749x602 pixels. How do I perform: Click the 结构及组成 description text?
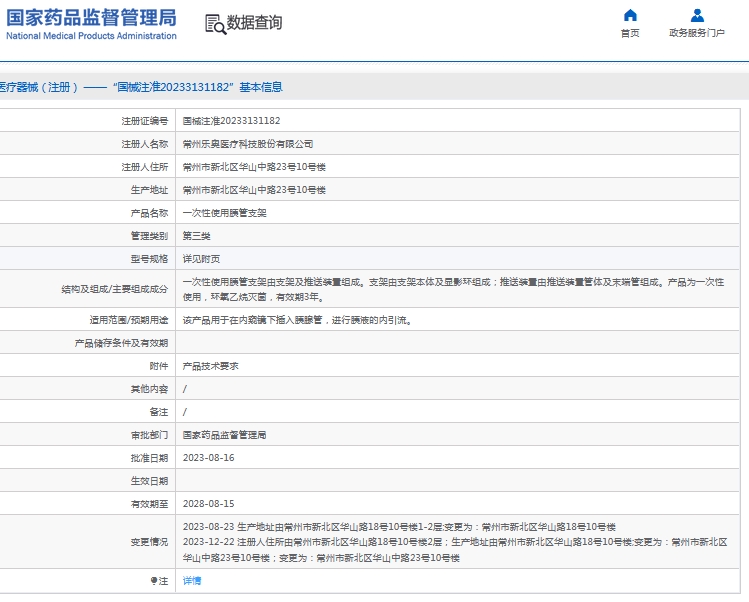[x=453, y=290]
